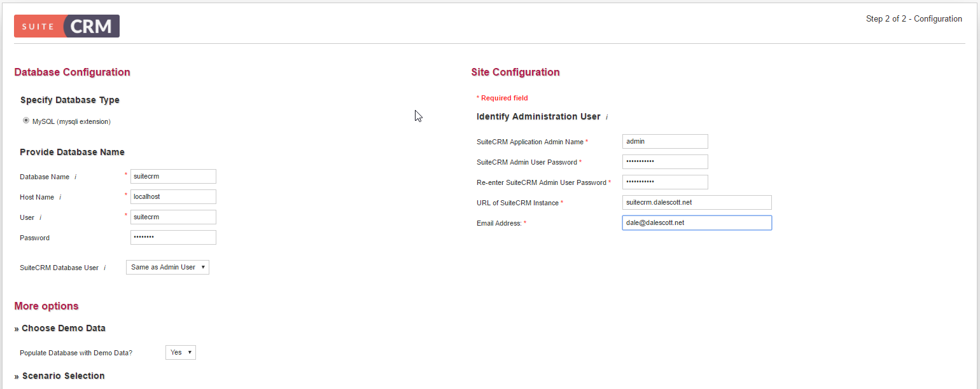This screenshot has width=980, height=389.
Task: Click the Database Name input field
Action: coord(173,176)
